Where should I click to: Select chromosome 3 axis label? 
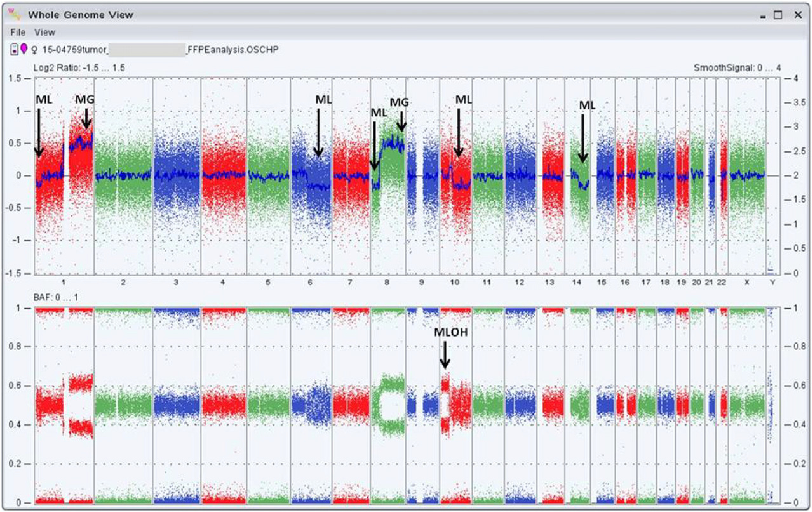[176, 282]
